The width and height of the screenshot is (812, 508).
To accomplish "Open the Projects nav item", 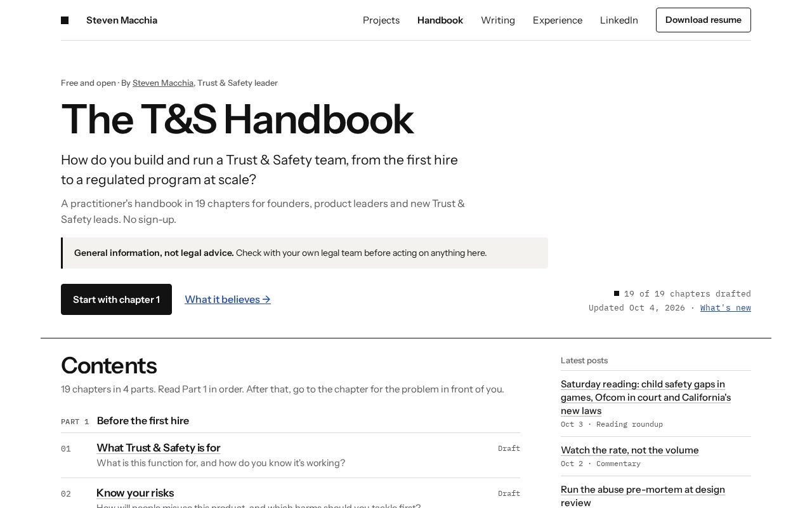I will coord(381,20).
